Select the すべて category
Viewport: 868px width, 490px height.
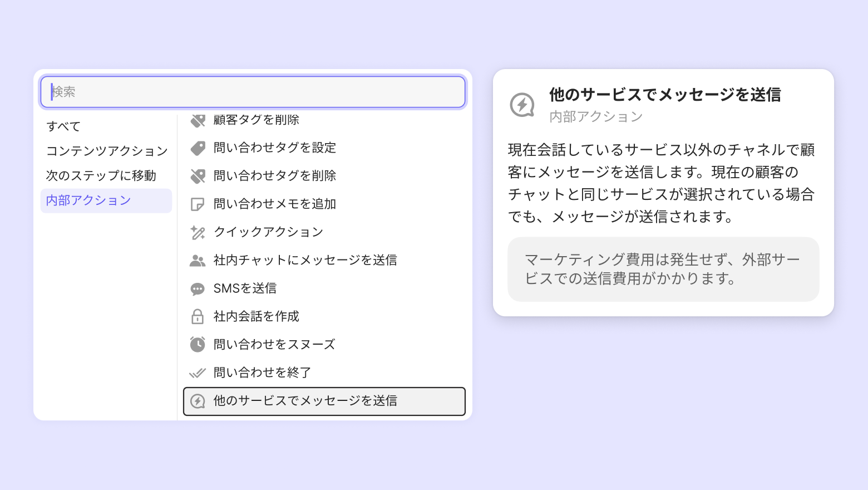63,126
